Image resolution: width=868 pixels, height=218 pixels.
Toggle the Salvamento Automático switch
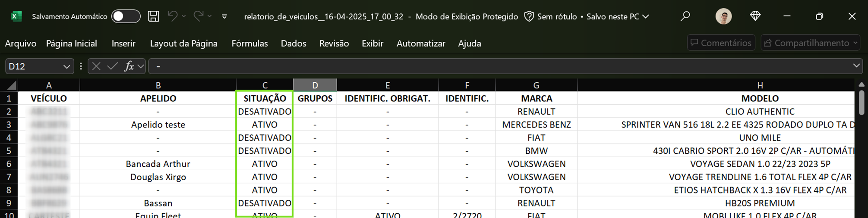point(126,16)
